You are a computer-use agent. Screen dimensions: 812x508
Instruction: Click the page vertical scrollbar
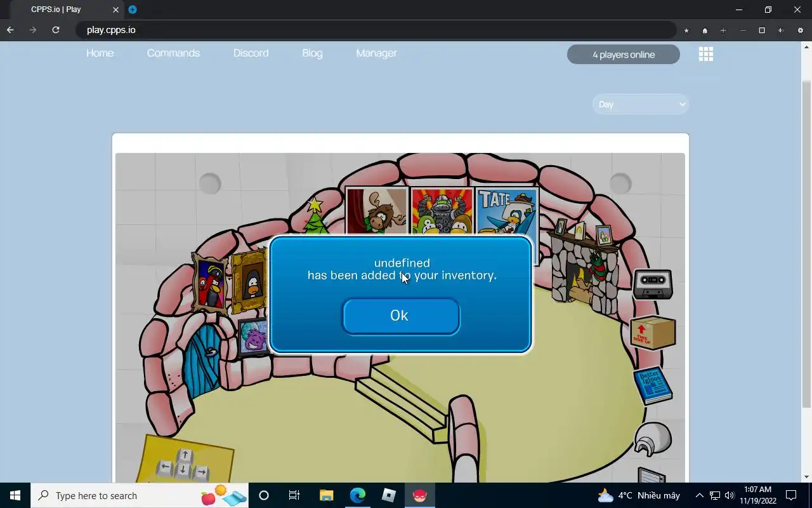point(806,244)
